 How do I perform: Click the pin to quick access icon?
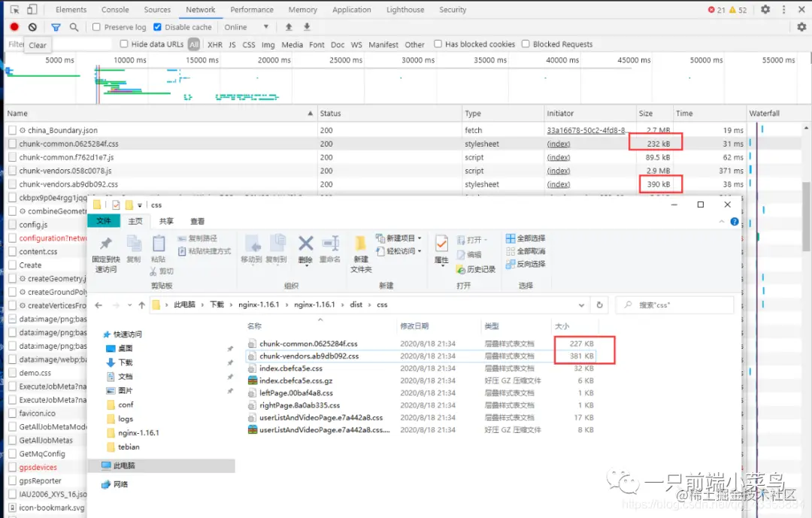click(x=106, y=244)
